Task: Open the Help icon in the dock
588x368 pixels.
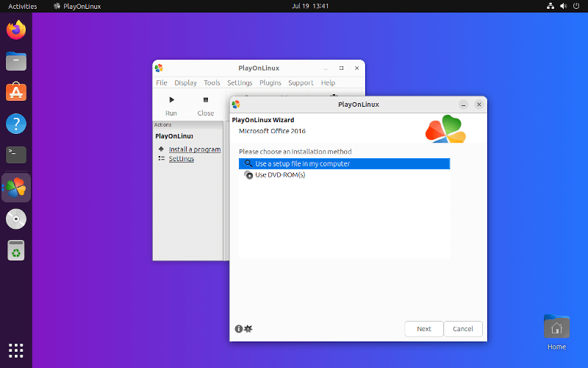Action: [16, 124]
